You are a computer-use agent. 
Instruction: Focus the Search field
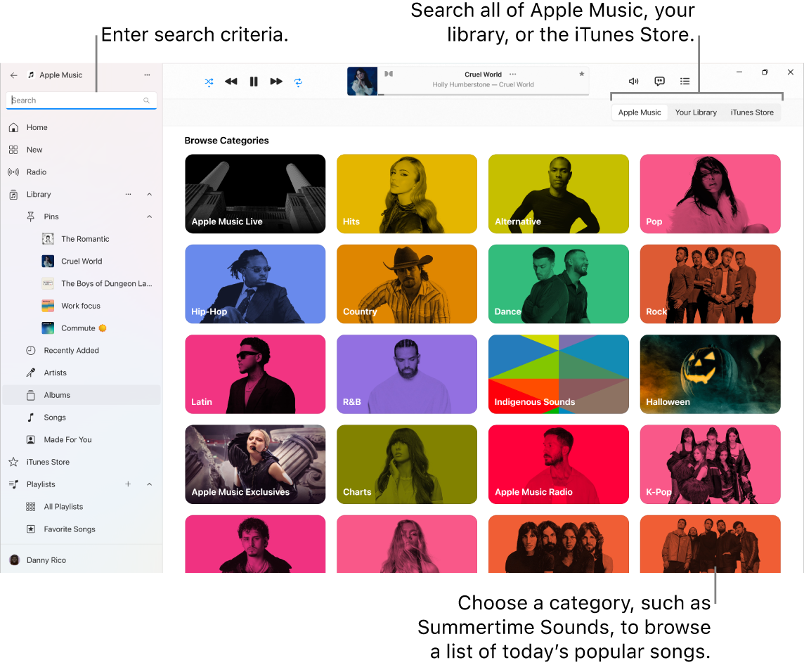81,101
